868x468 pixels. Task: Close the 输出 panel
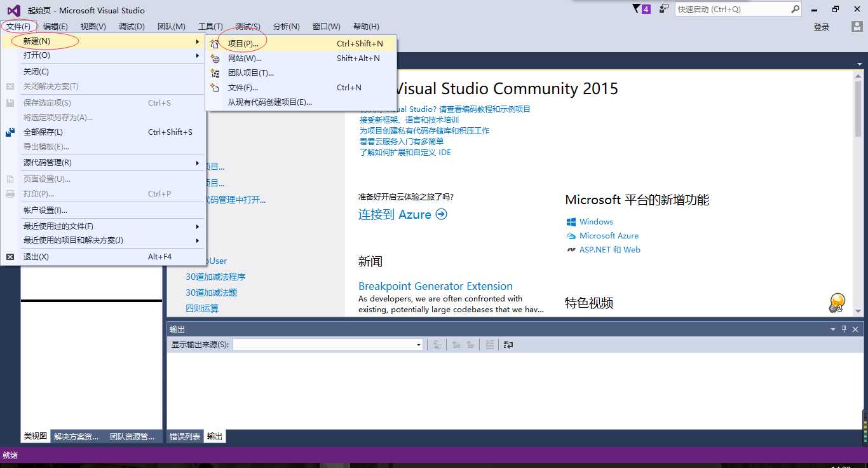click(x=855, y=329)
